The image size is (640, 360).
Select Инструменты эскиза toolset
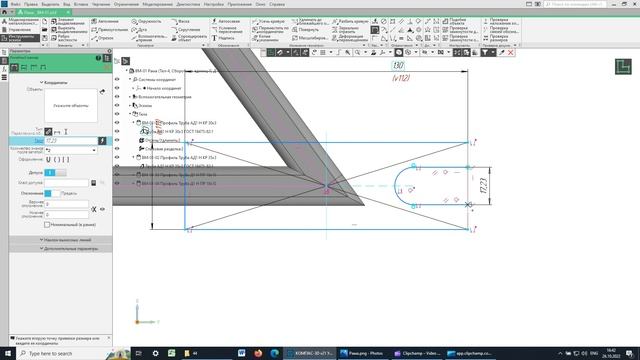pyautogui.click(x=20, y=38)
